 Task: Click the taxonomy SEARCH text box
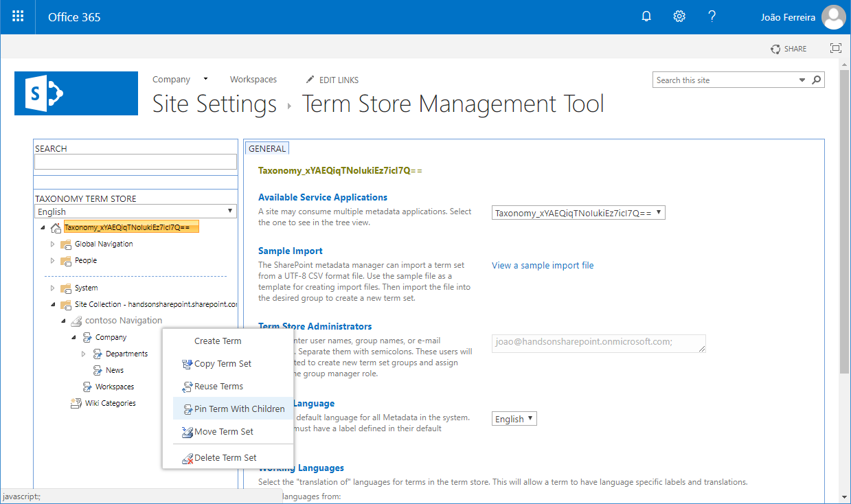(x=135, y=161)
